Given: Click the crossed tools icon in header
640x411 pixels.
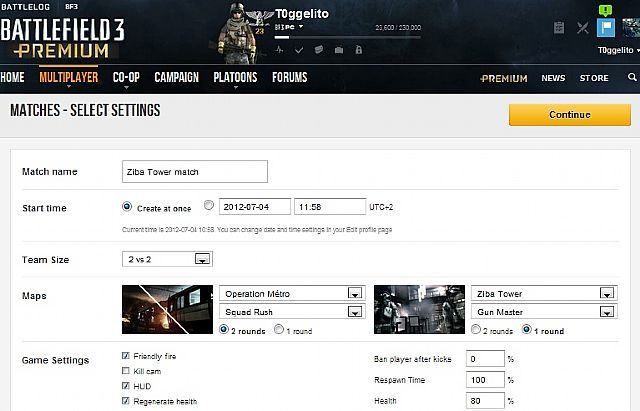Looking at the screenshot, I should (583, 28).
